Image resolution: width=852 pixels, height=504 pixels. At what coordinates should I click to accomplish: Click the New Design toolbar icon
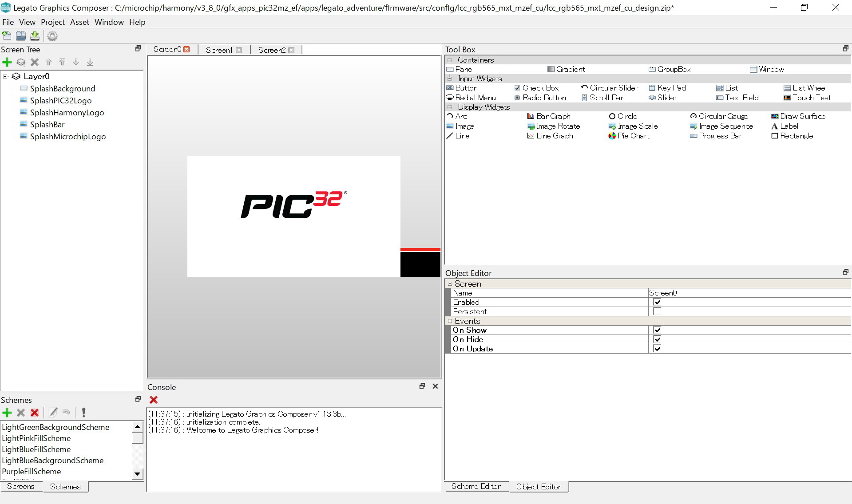(x=7, y=36)
